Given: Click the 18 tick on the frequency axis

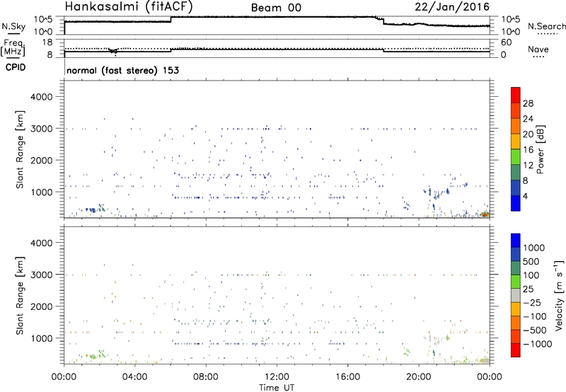Looking at the screenshot, I should pos(47,42).
